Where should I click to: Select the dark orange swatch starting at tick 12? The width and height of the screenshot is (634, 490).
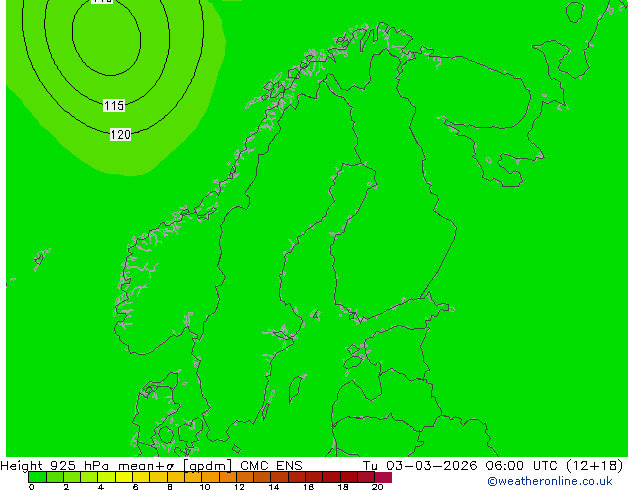pyautogui.click(x=245, y=477)
